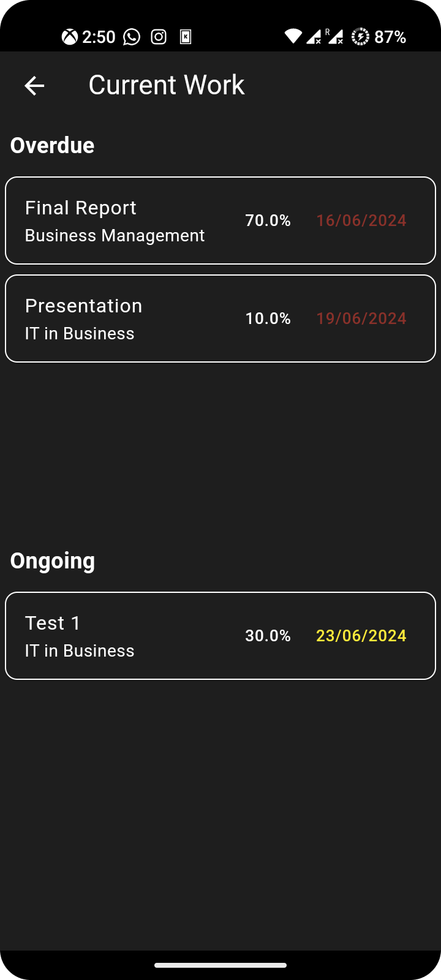Tap yellow due date 23/06/2024

click(361, 636)
